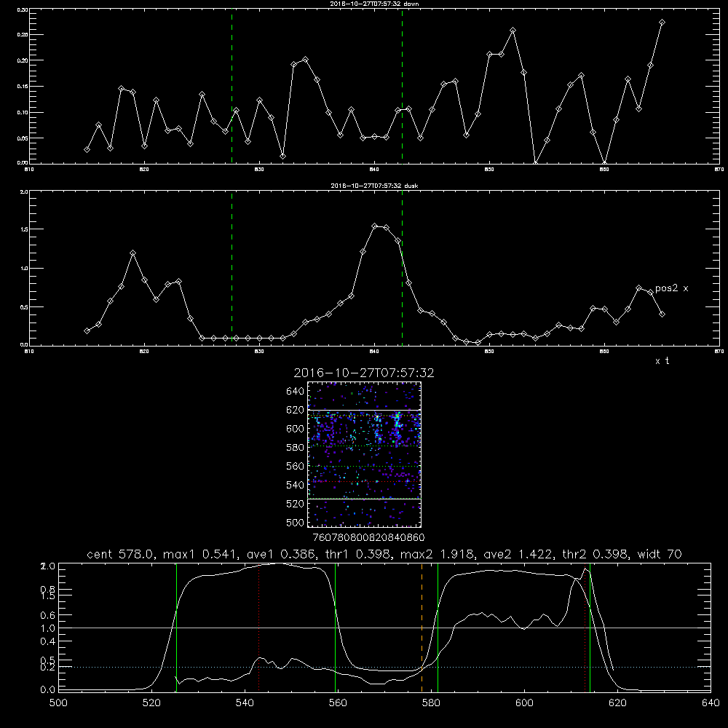Click the 'x t' label below dusk plot

tap(662, 361)
